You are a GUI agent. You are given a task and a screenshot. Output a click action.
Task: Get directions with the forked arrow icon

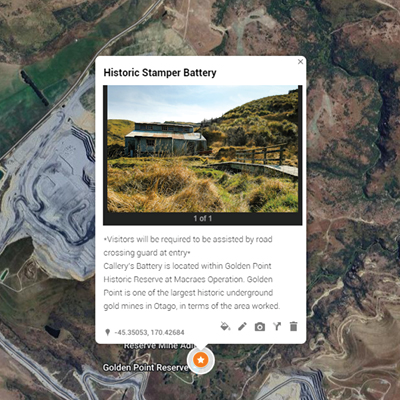(x=277, y=326)
